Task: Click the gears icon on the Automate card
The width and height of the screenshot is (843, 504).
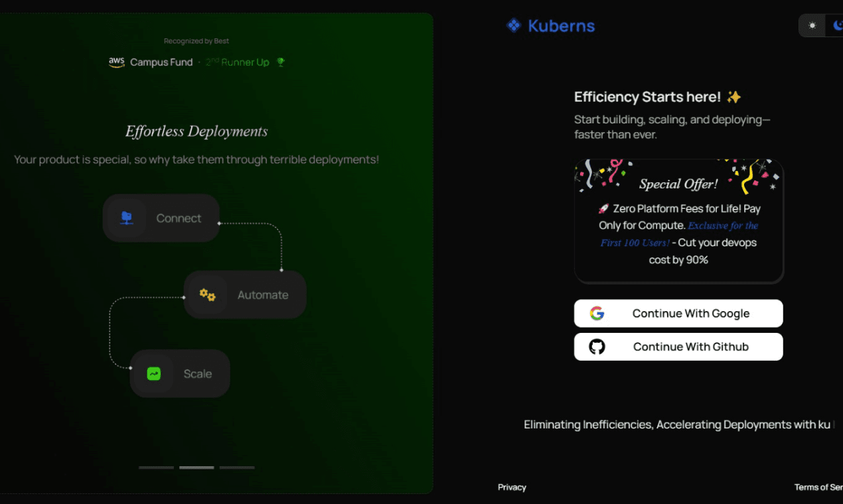Action: coord(207,294)
